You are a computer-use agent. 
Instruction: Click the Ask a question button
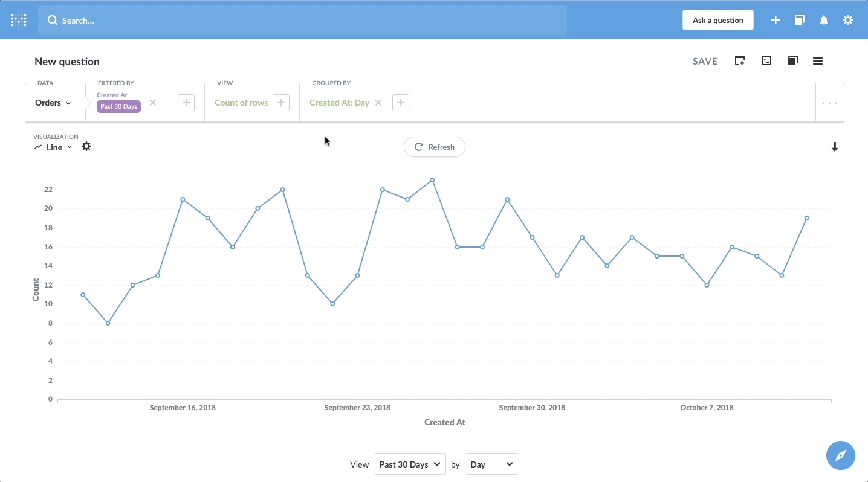point(717,20)
